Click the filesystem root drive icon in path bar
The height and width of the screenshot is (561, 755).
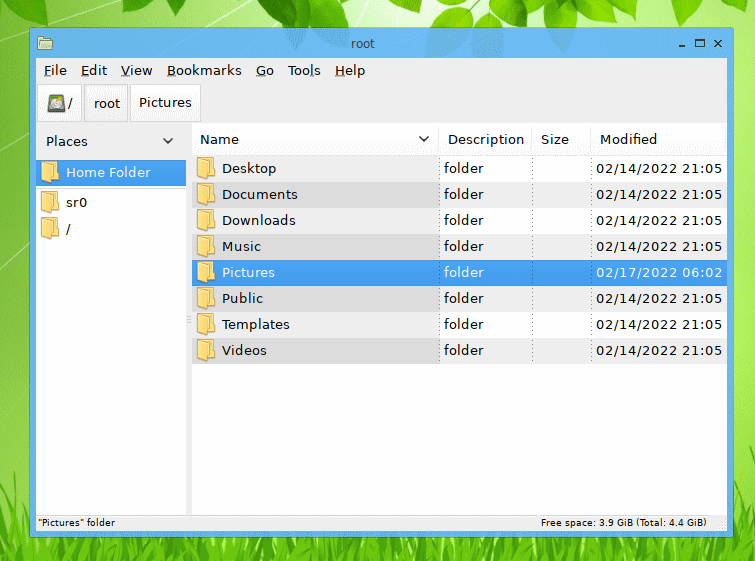click(57, 103)
